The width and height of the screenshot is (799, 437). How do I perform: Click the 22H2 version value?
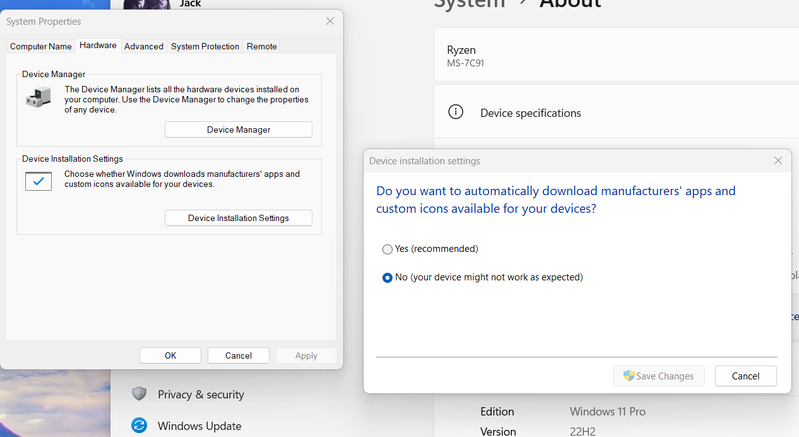pos(582,431)
